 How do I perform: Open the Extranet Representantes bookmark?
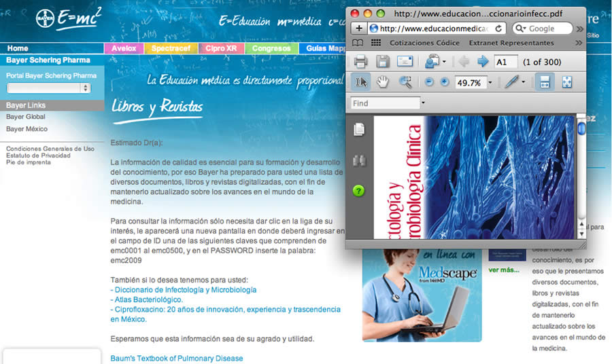coord(511,43)
